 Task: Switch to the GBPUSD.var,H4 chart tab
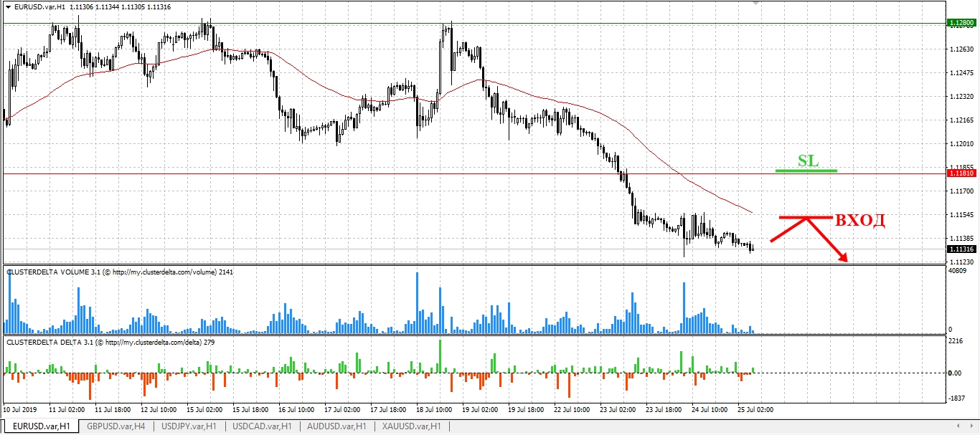(x=116, y=426)
